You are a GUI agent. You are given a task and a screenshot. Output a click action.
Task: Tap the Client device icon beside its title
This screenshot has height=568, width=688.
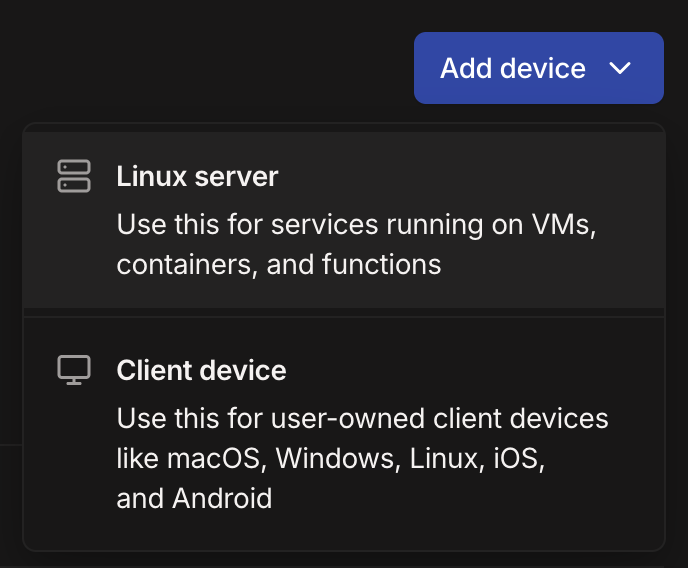pyautogui.click(x=74, y=370)
